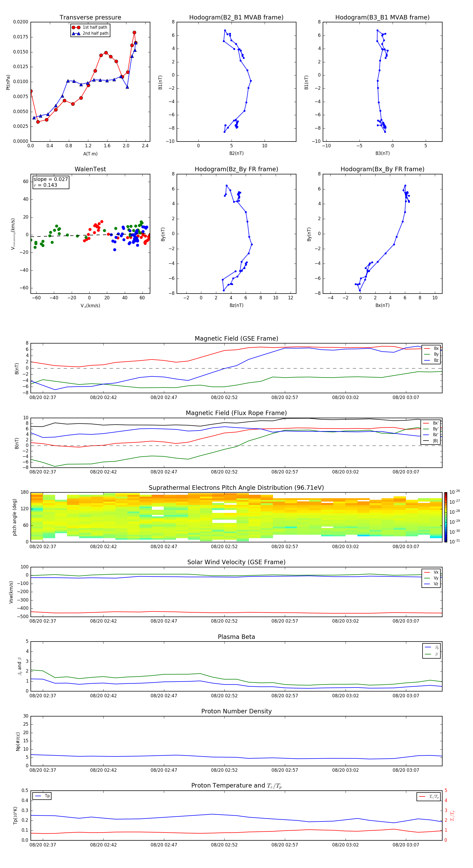Click the "V_A(km/s)" x-axis label

coord(90,306)
